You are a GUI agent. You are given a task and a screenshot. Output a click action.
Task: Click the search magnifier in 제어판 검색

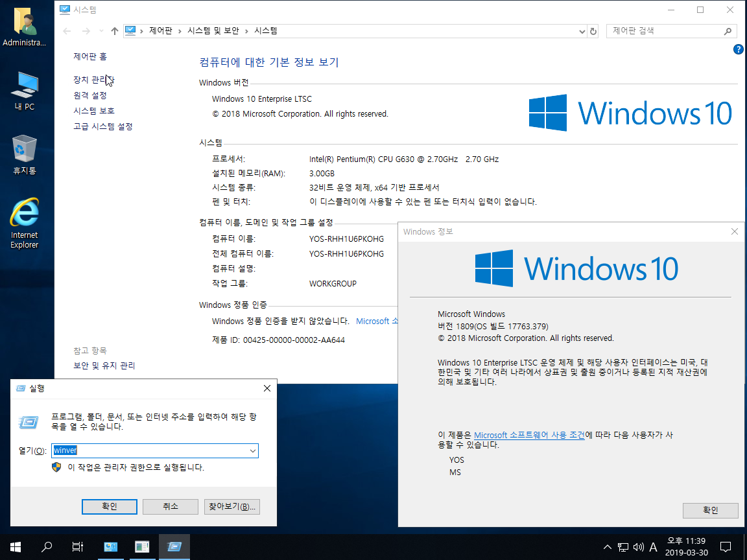click(x=728, y=31)
